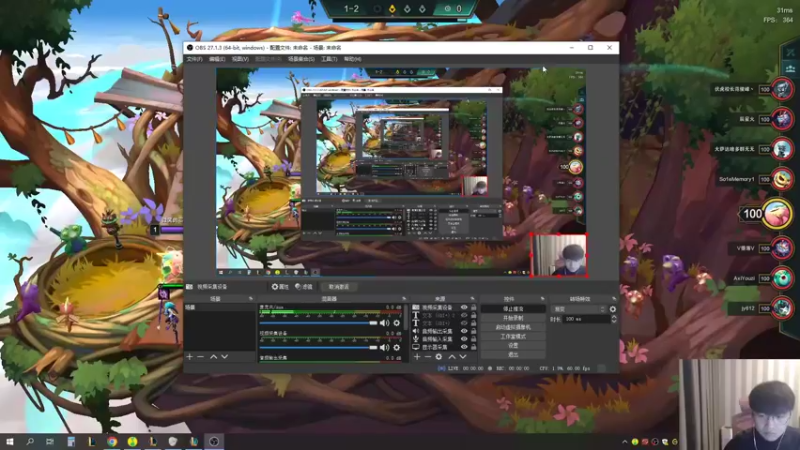Toggle visibility of 音频输入采集 source
The width and height of the screenshot is (800, 450).
[464, 339]
